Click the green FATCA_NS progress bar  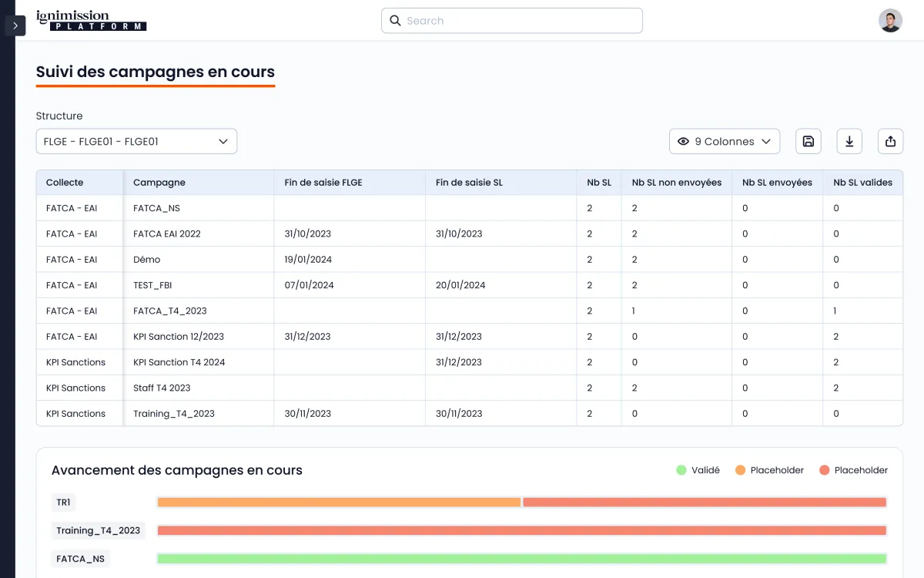coord(521,559)
